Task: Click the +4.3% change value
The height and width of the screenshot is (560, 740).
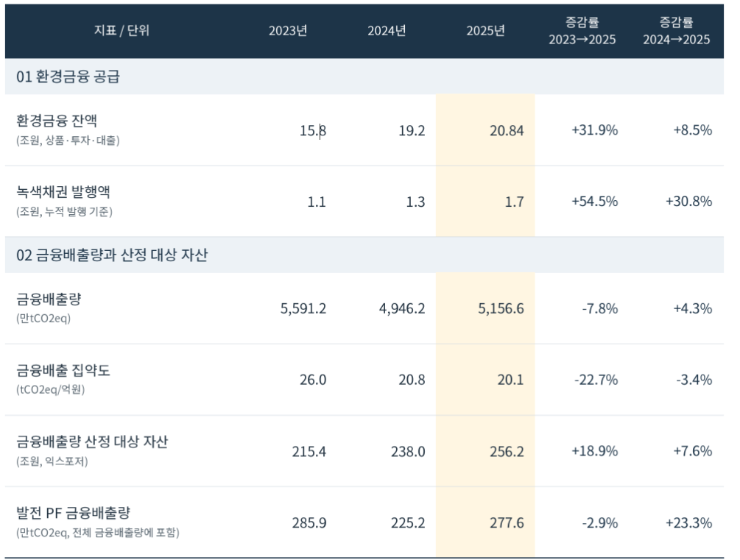Action: click(x=692, y=308)
